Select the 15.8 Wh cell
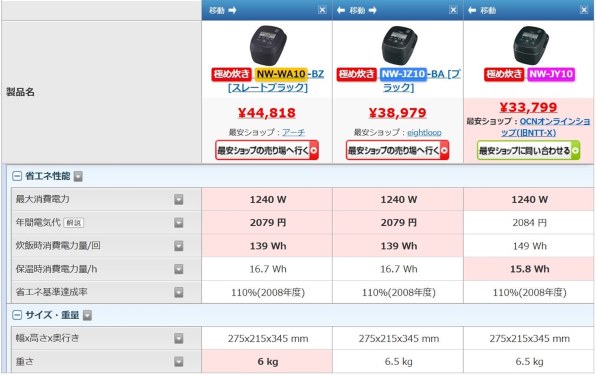 (529, 269)
